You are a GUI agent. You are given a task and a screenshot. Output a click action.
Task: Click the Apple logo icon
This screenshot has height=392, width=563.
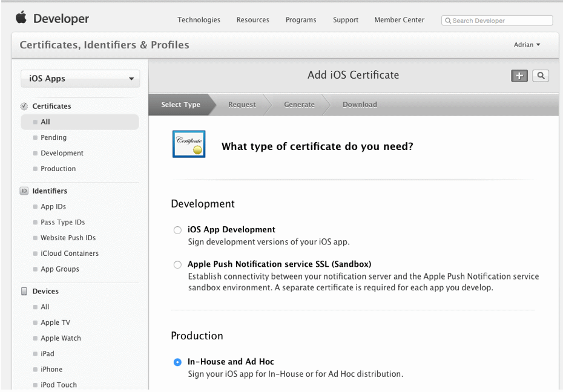pyautogui.click(x=21, y=17)
